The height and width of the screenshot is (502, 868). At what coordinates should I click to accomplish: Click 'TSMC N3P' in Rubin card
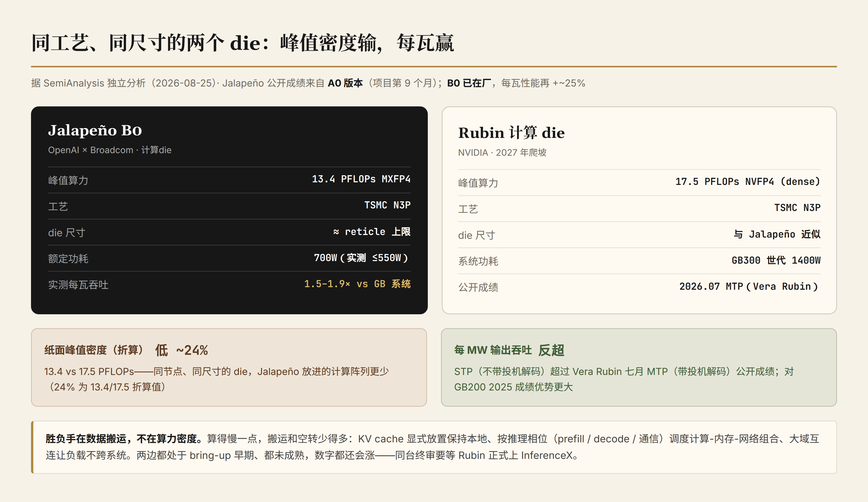pos(797,208)
